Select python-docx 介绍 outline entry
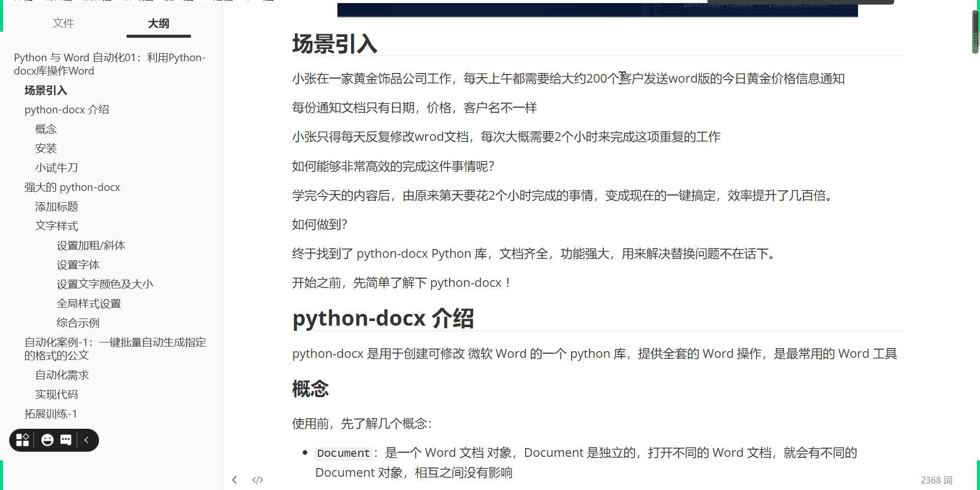The width and height of the screenshot is (980, 490). (67, 109)
